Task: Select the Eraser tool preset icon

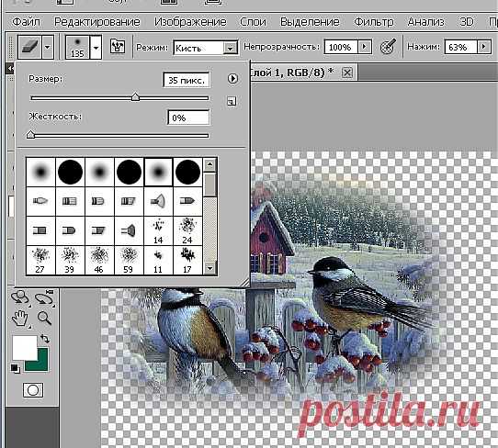Action: [x=29, y=47]
